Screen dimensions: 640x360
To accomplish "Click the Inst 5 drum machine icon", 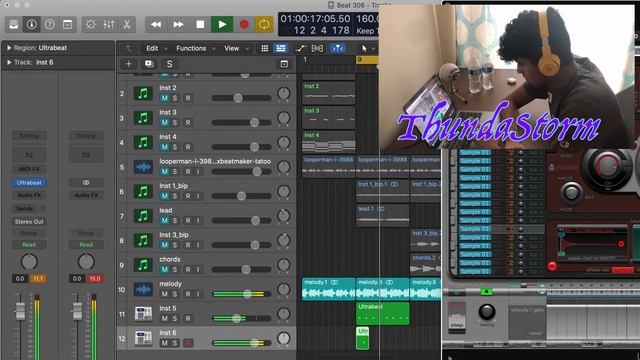I will coord(143,314).
